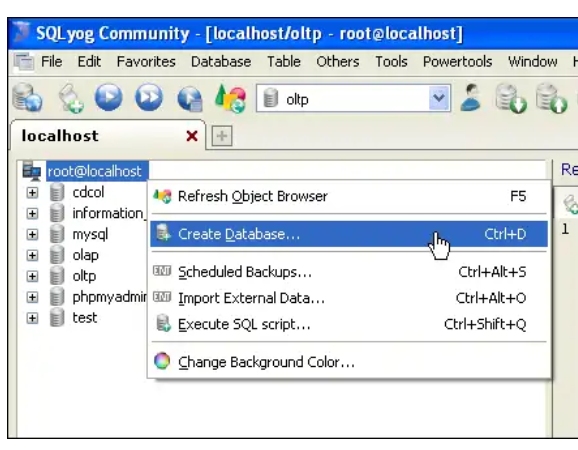The height and width of the screenshot is (450, 578).
Task: Open the Database menu
Action: click(221, 61)
